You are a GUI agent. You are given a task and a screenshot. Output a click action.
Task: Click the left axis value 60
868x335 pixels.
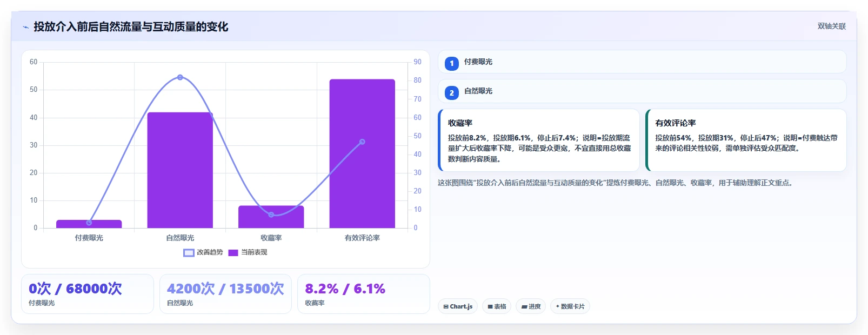tap(34, 62)
